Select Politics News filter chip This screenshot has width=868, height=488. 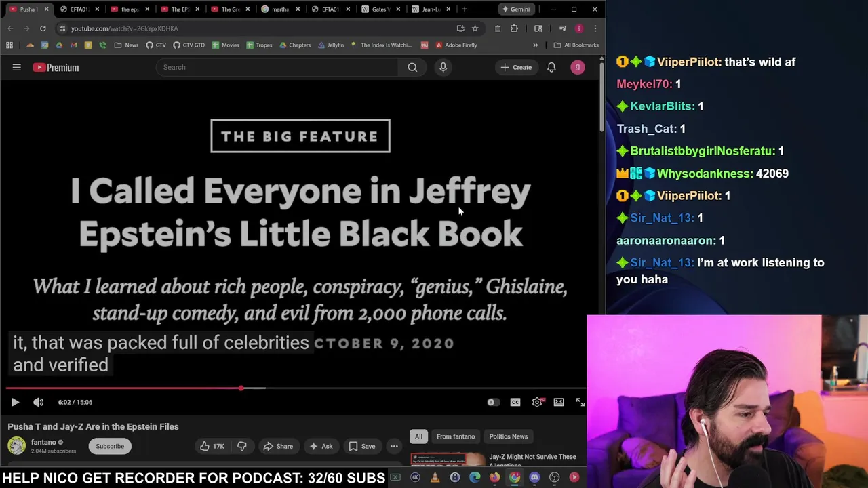[x=509, y=436]
